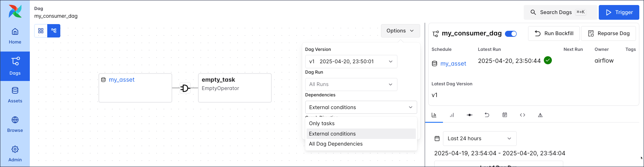Click the Search Dags field
The image size is (644, 167).
tap(560, 12)
